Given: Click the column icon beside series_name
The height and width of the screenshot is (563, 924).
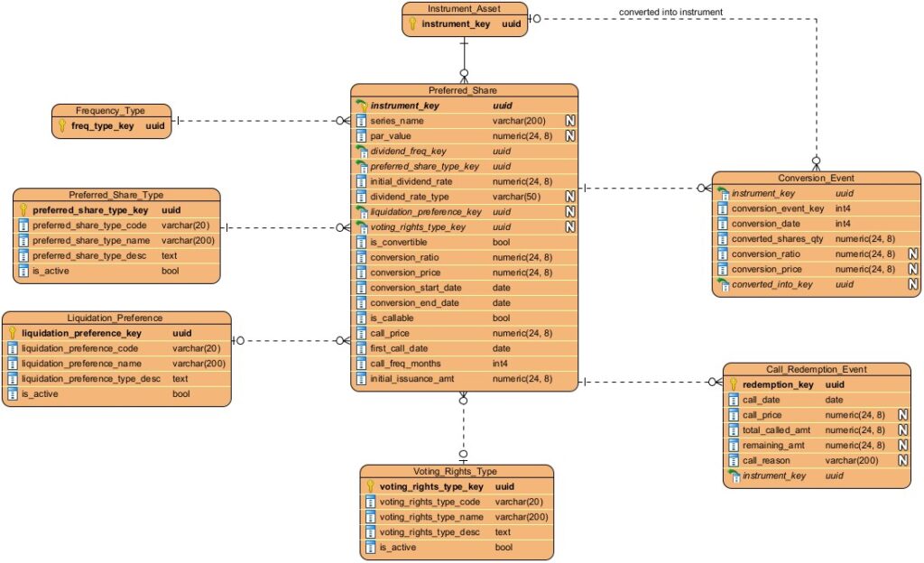Looking at the screenshot, I should [x=361, y=121].
